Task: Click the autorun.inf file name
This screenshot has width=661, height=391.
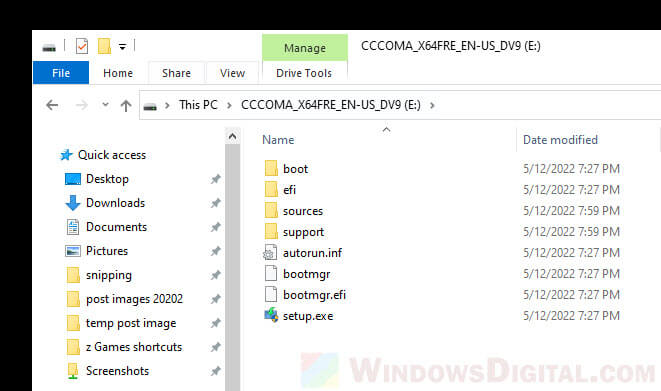Action: (x=312, y=253)
